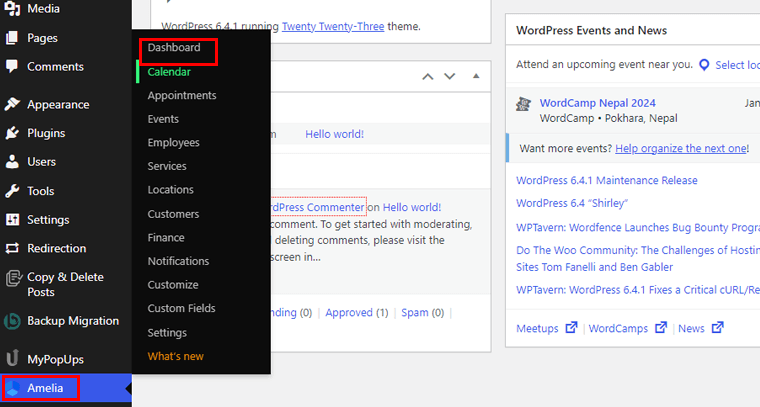
Task: Open Amelia Events submenu item
Action: coord(163,119)
